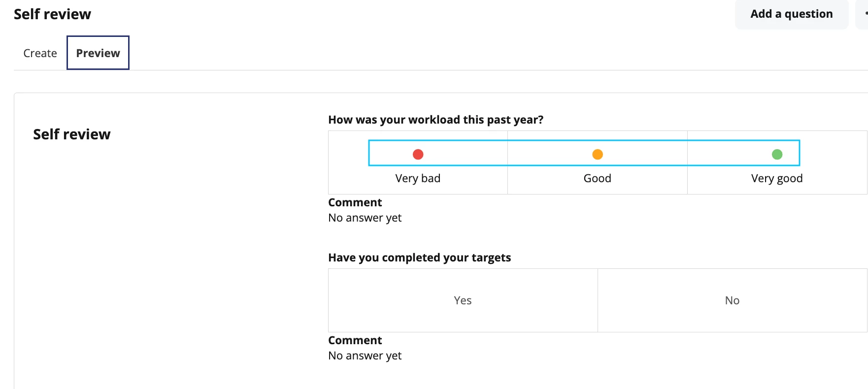The image size is (868, 389).
Task: Click No answer yet under workload comment
Action: 365,218
